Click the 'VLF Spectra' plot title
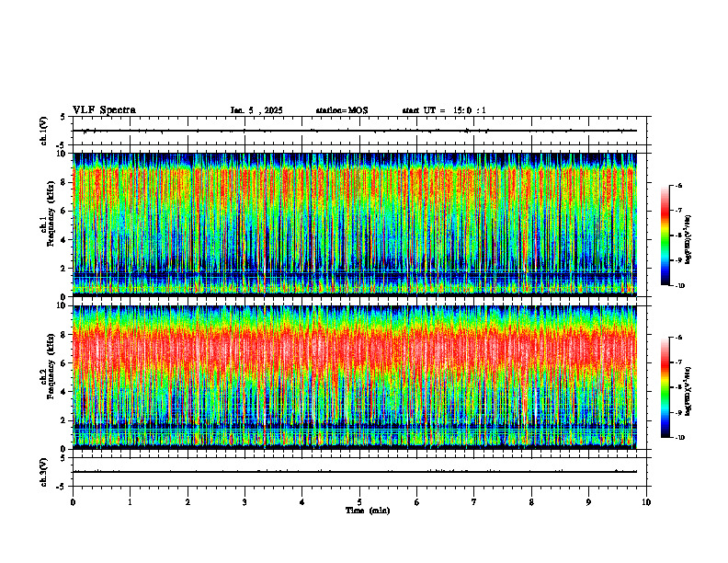The image size is (728, 563). pyautogui.click(x=104, y=109)
